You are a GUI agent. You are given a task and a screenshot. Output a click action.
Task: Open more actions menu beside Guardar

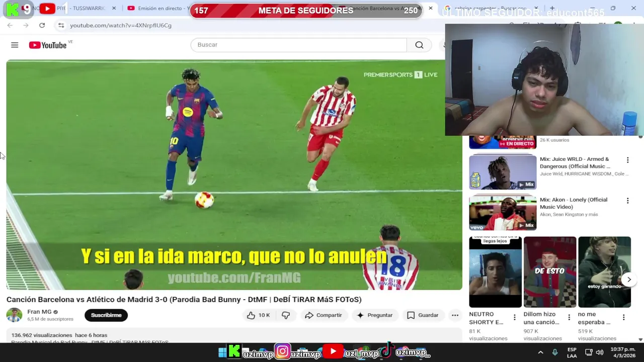coord(455,315)
